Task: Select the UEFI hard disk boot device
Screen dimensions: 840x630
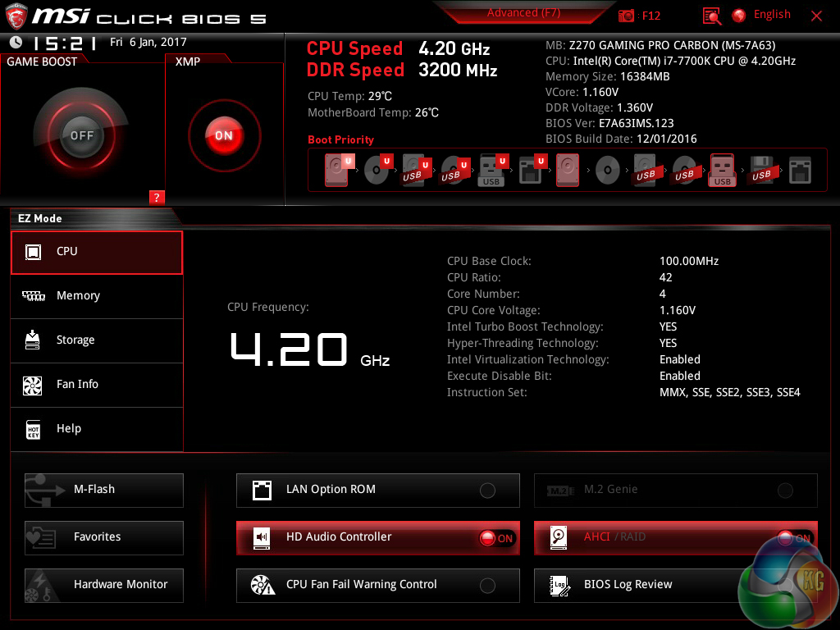Action: 339,170
